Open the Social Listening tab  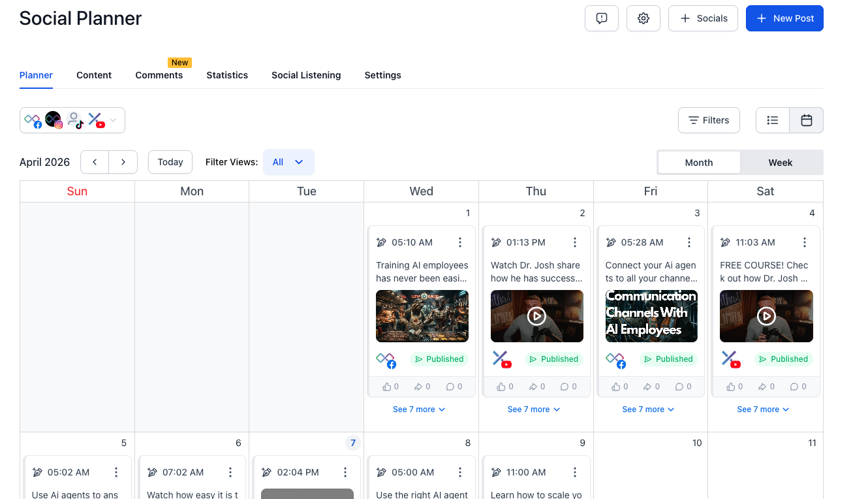306,75
